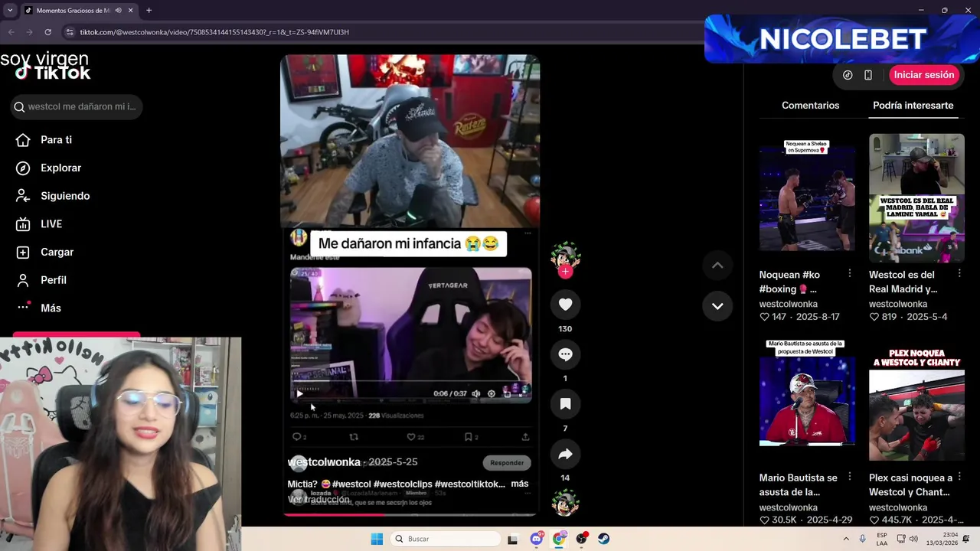The image size is (980, 551).
Task: Open comments via the speech bubble icon
Action: tap(565, 354)
